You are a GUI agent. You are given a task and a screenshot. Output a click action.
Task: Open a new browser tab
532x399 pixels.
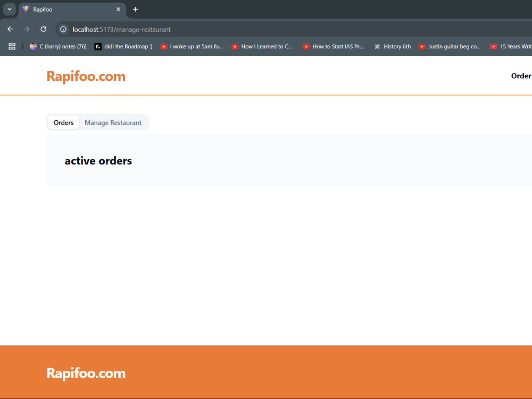135,10
